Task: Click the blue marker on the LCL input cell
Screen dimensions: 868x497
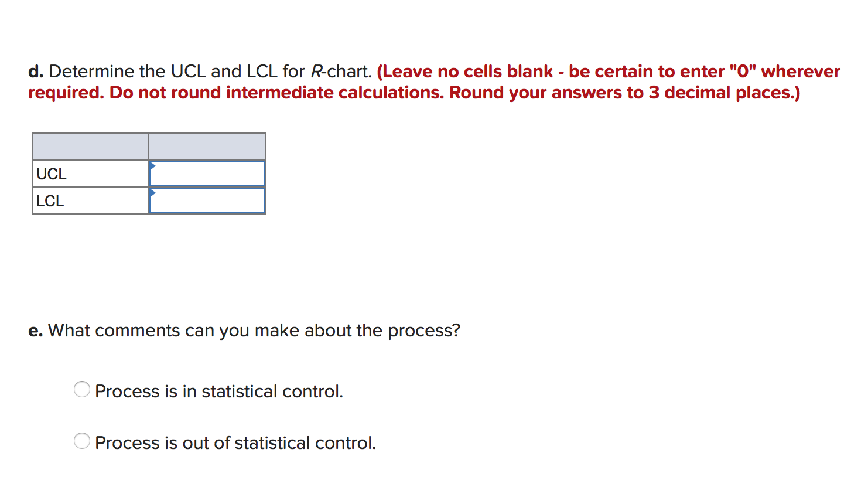Action: [152, 193]
